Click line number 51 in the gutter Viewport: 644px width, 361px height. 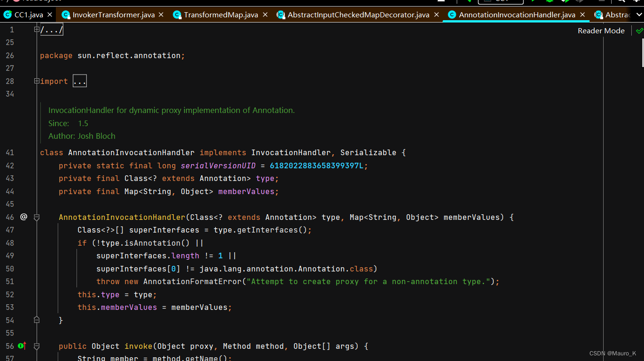tap(10, 281)
